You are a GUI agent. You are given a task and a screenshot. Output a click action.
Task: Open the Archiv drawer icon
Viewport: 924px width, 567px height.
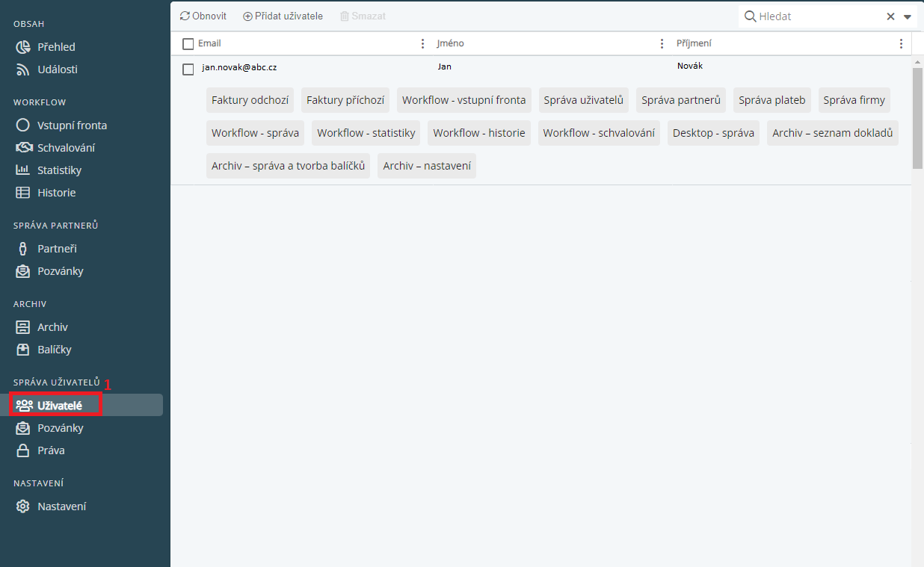click(23, 327)
